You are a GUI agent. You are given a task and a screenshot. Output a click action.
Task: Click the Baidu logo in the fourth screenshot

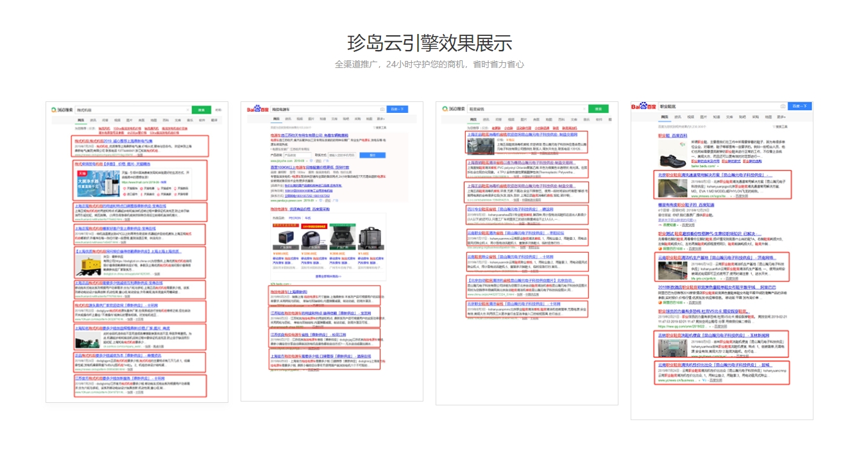[643, 106]
